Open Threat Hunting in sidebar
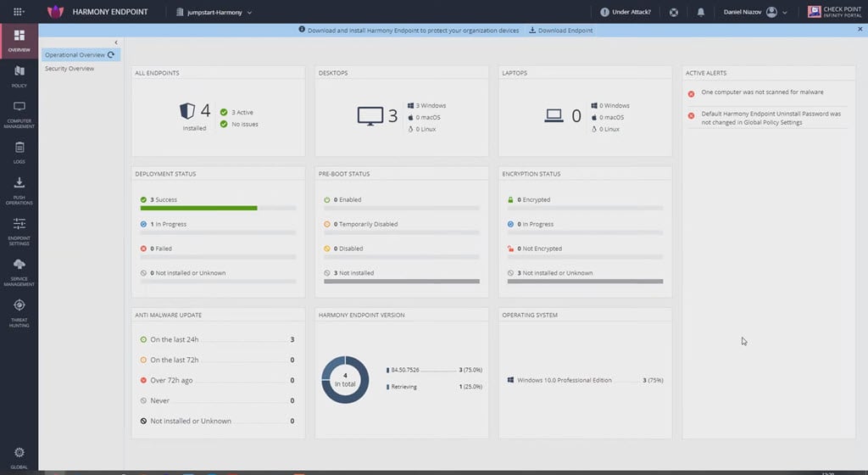868x475 pixels. coord(19,310)
